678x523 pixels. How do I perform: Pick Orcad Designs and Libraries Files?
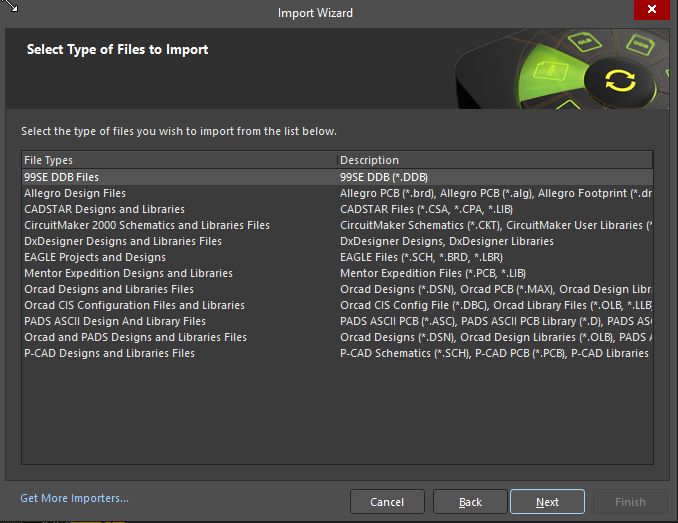(337, 289)
